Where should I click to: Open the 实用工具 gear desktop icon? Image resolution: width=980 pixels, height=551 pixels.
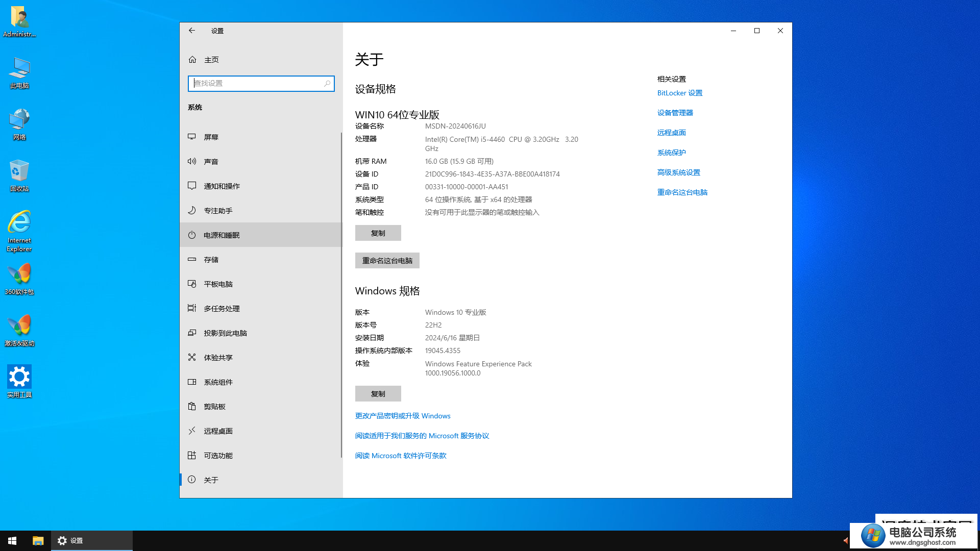(19, 382)
